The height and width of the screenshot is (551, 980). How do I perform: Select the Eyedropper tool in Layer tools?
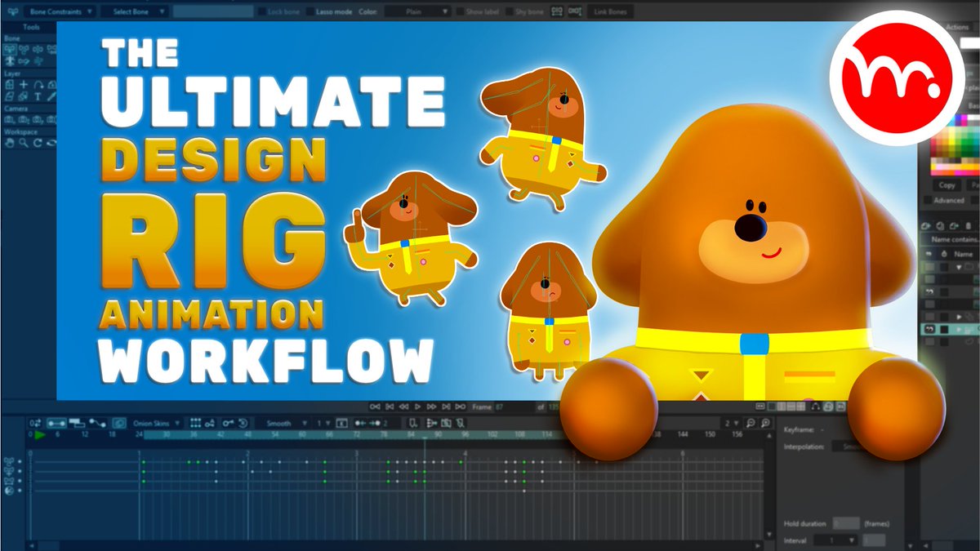[x=51, y=96]
